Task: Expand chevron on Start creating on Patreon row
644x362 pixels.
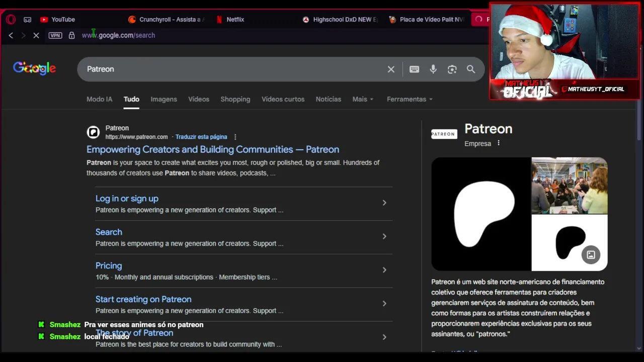Action: 384,303
